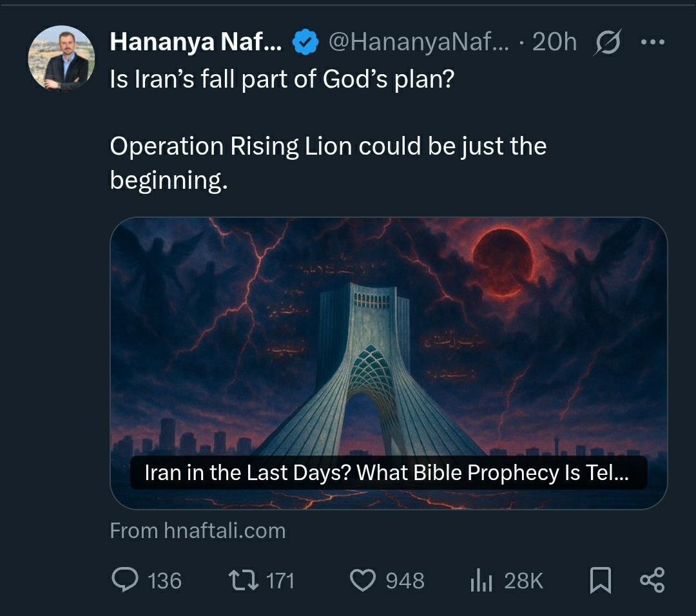Open the Azadi Tower link preview image
Viewport: 696px width, 616px height.
[389, 335]
